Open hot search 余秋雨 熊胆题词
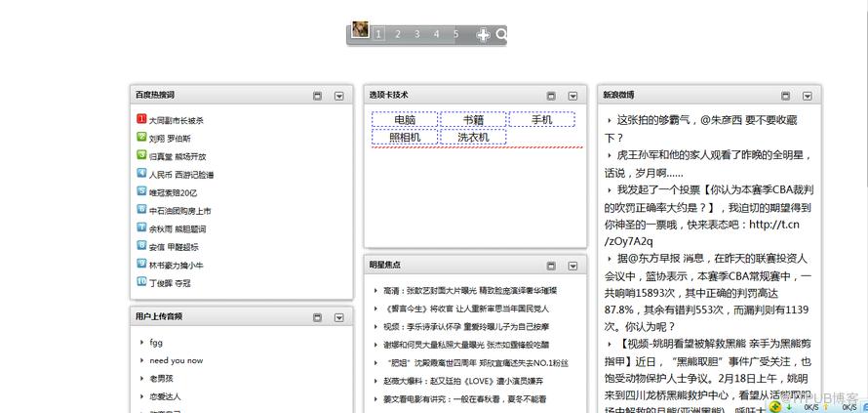This screenshot has height=413, width=868. [178, 228]
